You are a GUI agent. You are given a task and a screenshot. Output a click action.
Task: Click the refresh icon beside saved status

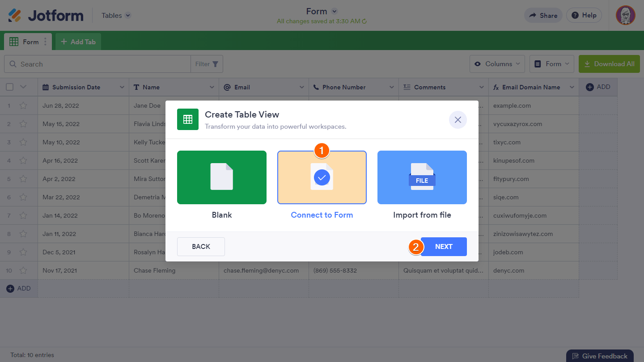(x=364, y=21)
